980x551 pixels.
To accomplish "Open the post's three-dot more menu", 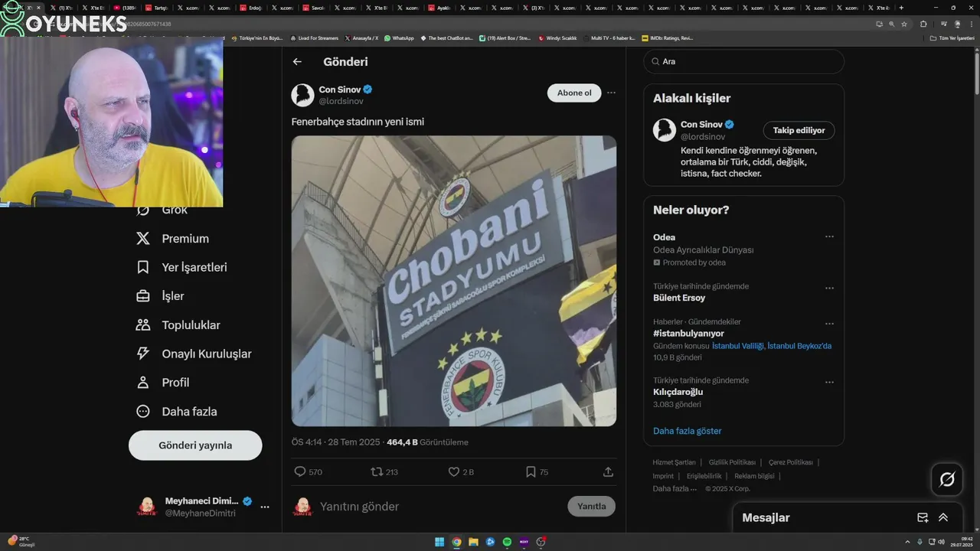I will pyautogui.click(x=611, y=93).
